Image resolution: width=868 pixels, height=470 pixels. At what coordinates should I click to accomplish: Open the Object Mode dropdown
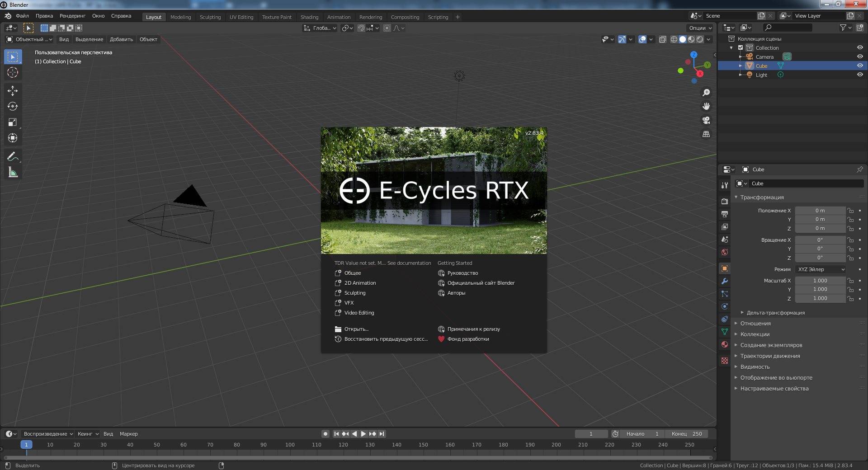pyautogui.click(x=29, y=39)
